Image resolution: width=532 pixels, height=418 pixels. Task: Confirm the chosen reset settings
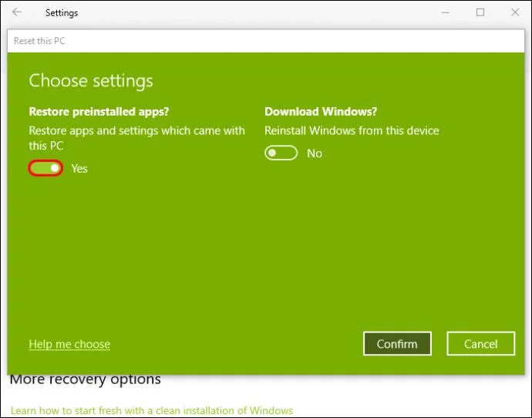(x=397, y=344)
